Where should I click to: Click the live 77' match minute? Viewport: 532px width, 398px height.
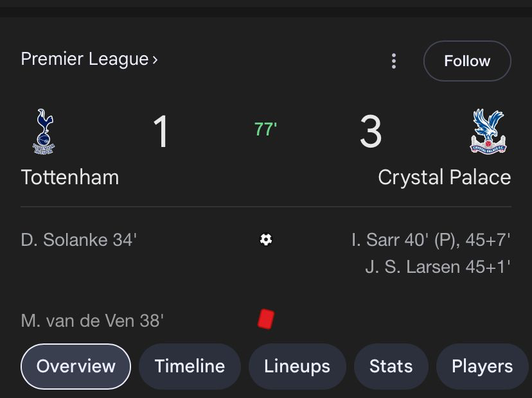click(x=265, y=130)
